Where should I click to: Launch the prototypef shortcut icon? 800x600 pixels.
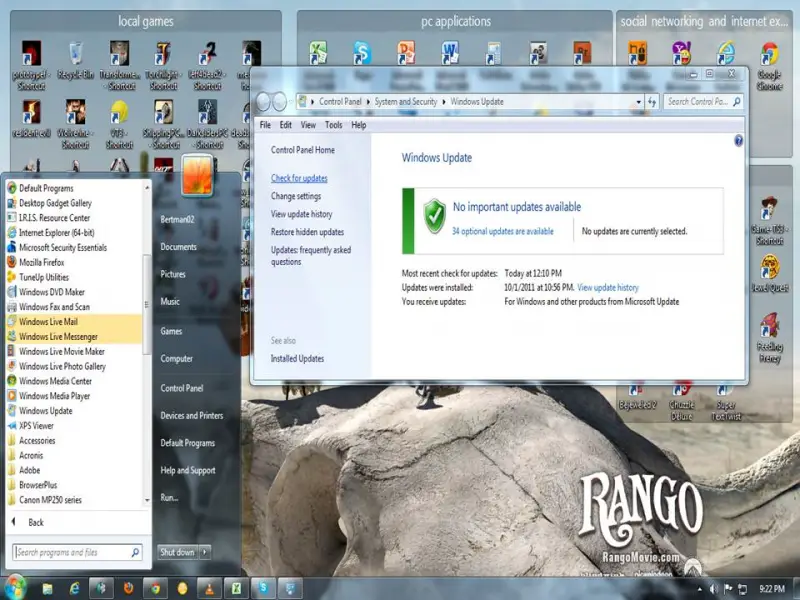[31, 65]
